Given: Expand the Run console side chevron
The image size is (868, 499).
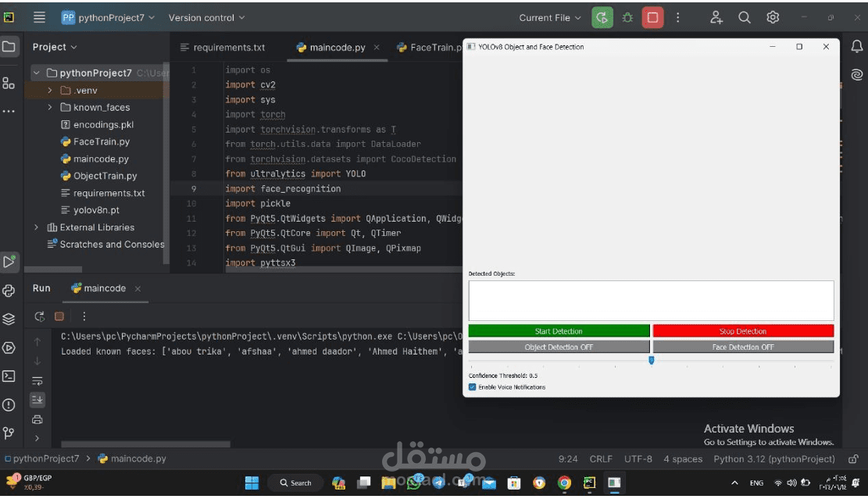Looking at the screenshot, I should pyautogui.click(x=37, y=438).
